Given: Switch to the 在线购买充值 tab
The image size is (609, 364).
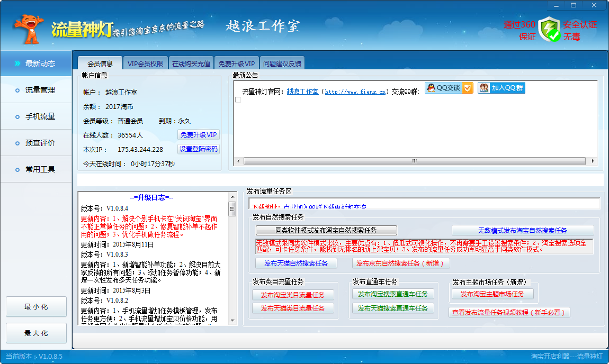Looking at the screenshot, I should pyautogui.click(x=191, y=63).
